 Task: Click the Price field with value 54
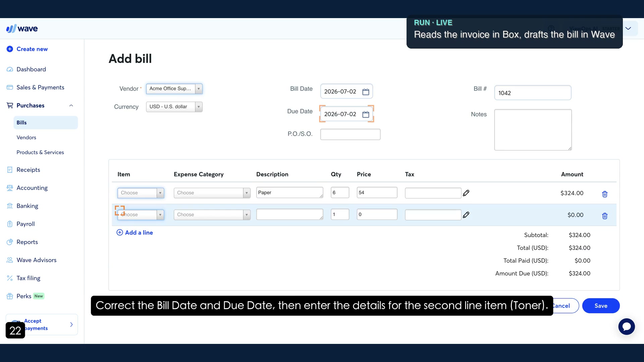[x=377, y=193]
